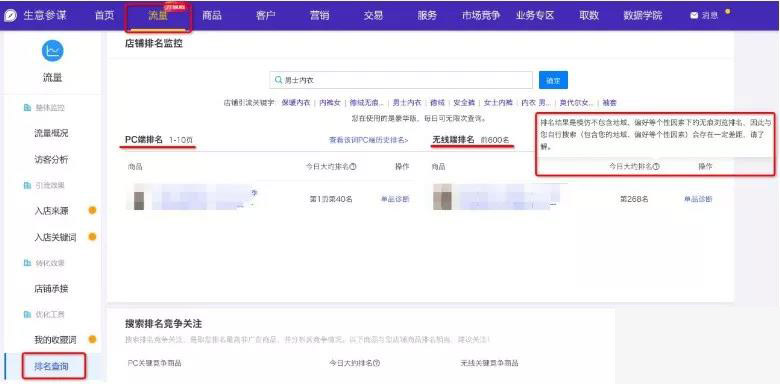Open the 消息 messages link
Screen dimensions: 780x384
[710, 15]
